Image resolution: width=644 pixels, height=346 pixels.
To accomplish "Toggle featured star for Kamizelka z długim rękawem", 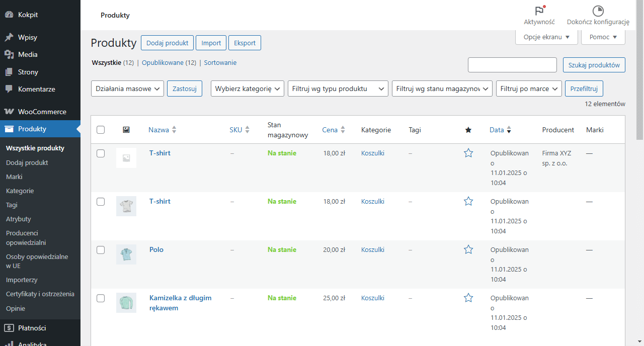I will coord(468,298).
